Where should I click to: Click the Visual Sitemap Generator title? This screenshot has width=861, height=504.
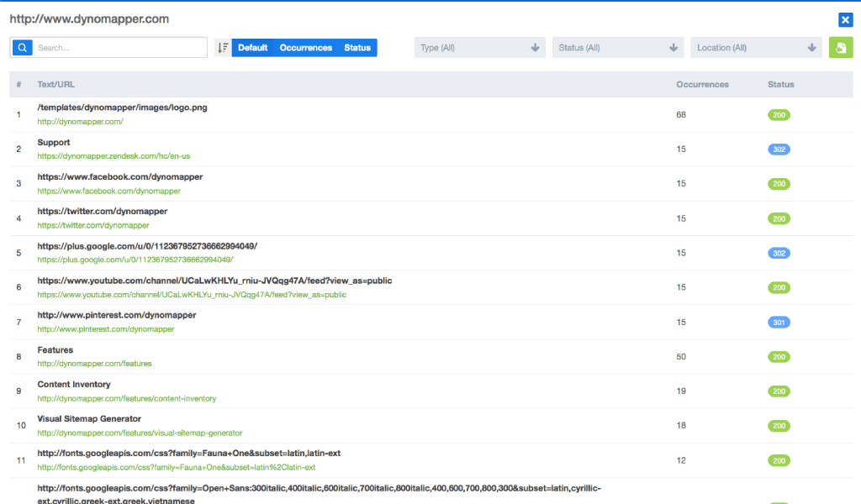(89, 419)
